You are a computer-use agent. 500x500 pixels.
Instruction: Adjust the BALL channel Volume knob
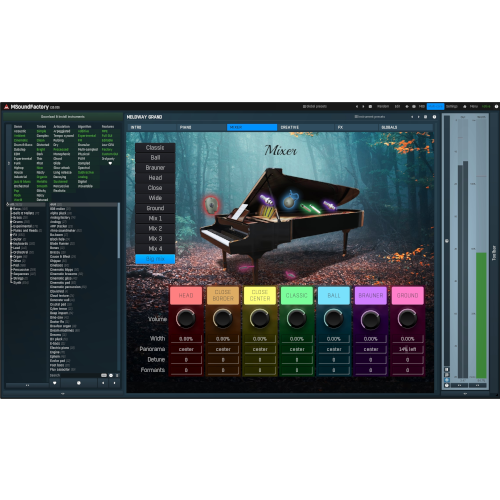coord(333,319)
